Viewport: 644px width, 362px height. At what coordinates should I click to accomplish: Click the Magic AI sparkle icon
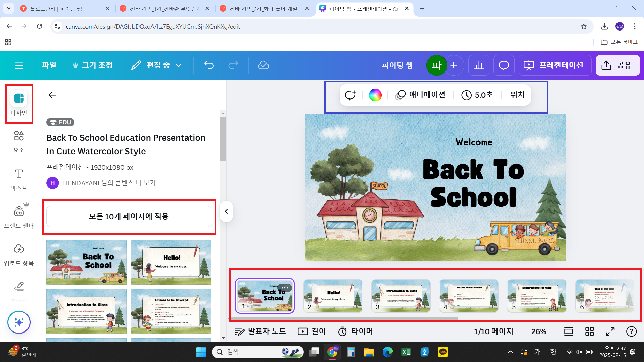click(19, 322)
